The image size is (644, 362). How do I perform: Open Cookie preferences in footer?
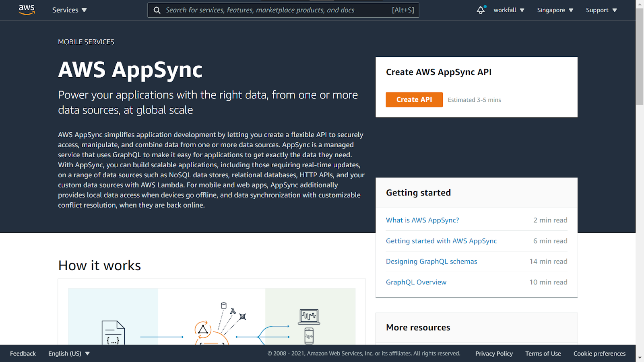click(x=599, y=354)
